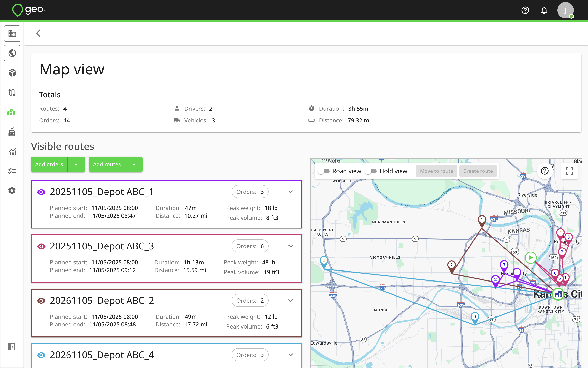Image resolution: width=588 pixels, height=368 pixels.
Task: Select route title 20251105_Depot ABC_1
Action: (x=101, y=192)
